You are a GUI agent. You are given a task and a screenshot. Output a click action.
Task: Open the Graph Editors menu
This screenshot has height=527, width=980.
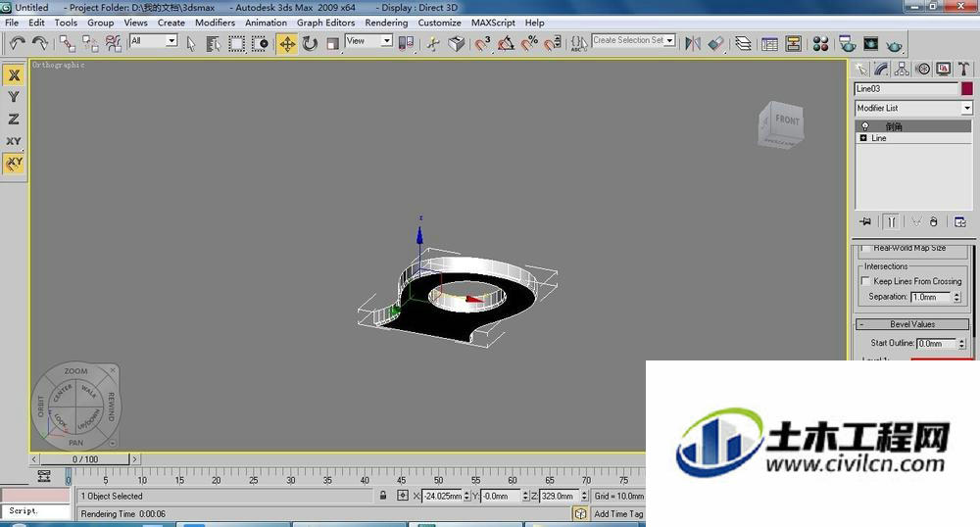[x=325, y=23]
